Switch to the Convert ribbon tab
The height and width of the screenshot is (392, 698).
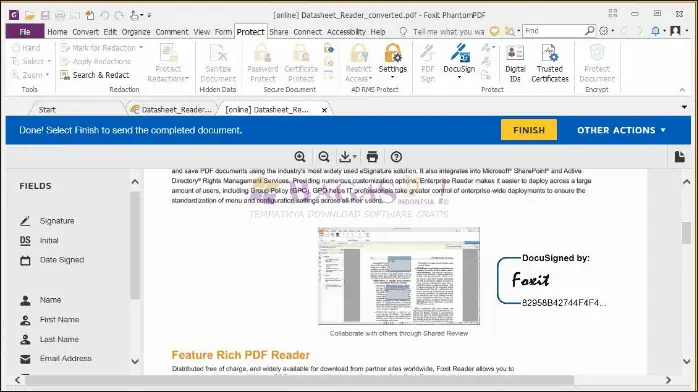click(x=85, y=32)
